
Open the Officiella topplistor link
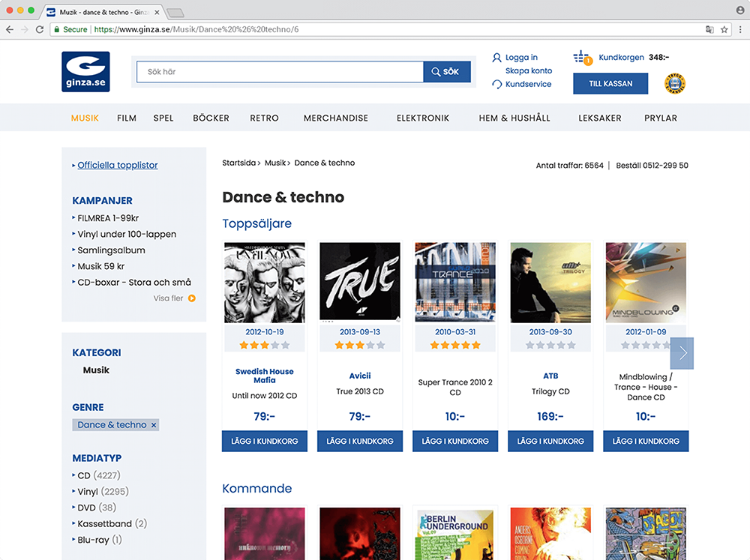coord(118,165)
